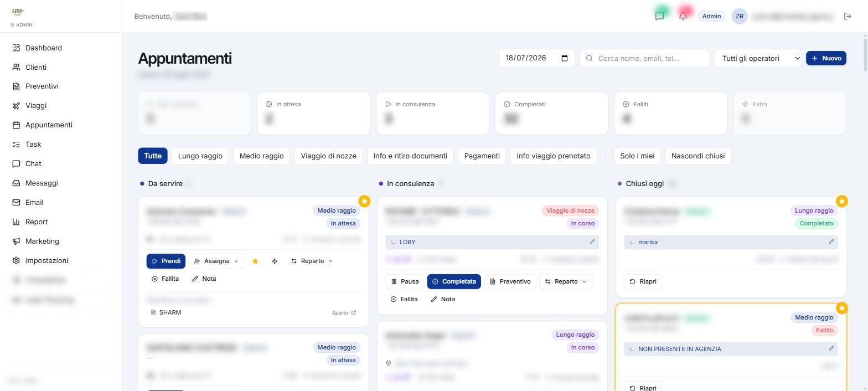Viewport: 868px width, 391px height.
Task: Click the Falliti stat card
Action: (670, 114)
